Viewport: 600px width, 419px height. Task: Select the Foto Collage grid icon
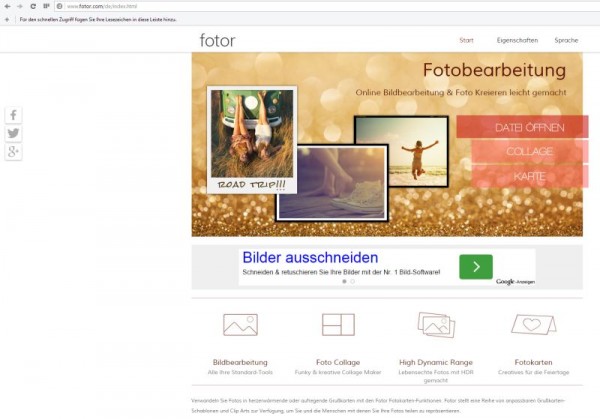[x=338, y=325]
